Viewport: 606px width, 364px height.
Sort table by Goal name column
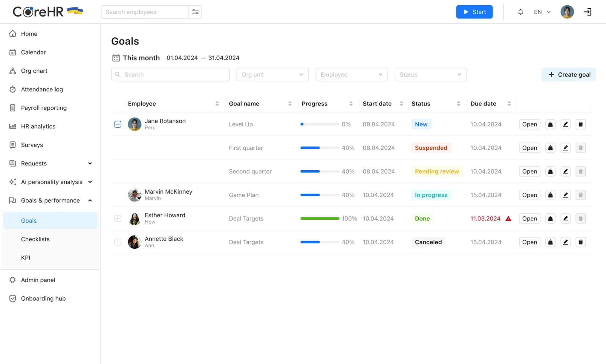(x=290, y=104)
